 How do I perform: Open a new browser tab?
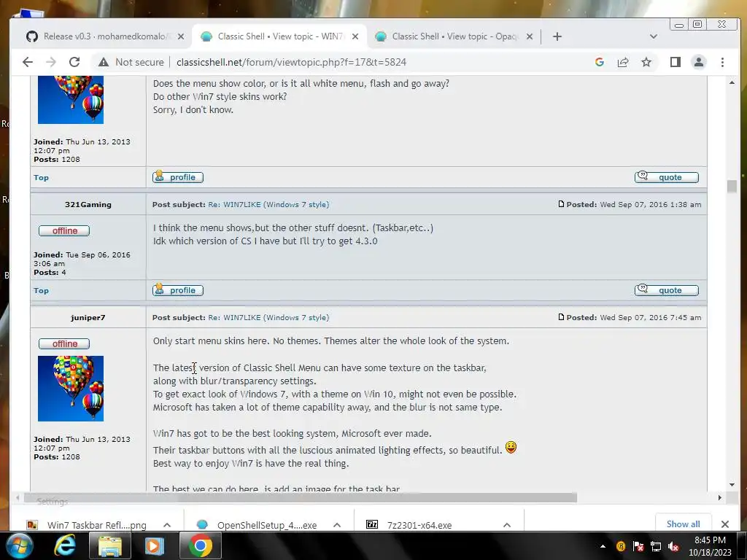(x=557, y=36)
